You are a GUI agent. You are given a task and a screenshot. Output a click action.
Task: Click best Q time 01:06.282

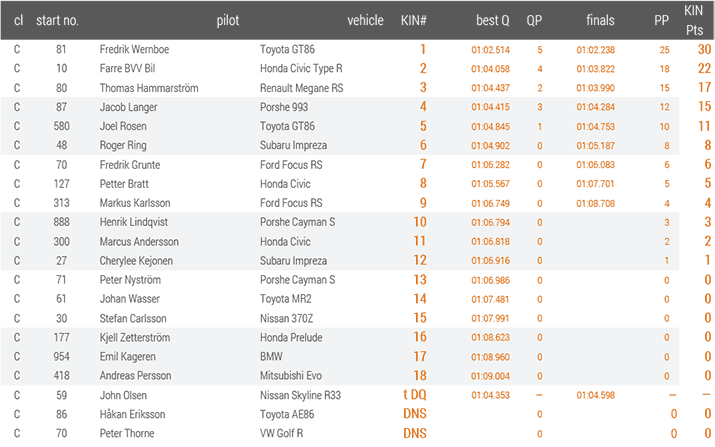(x=490, y=165)
